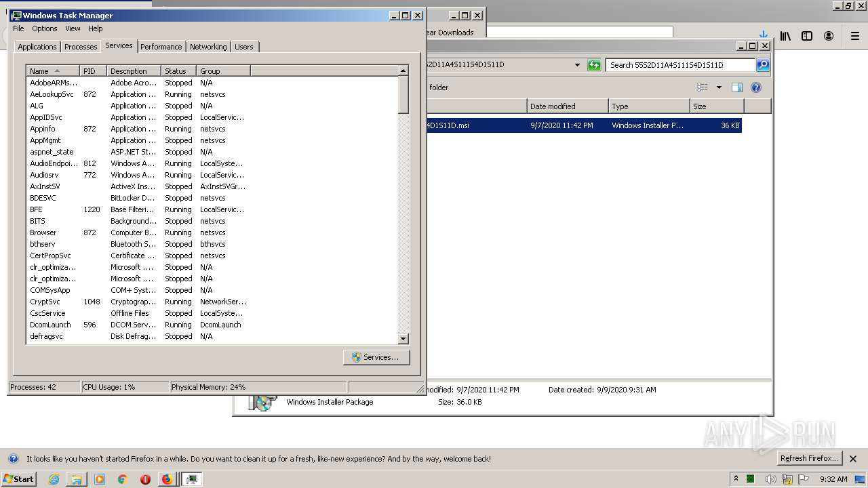Click network tray icon
Screen dimensions: 868x488
[x=787, y=479]
